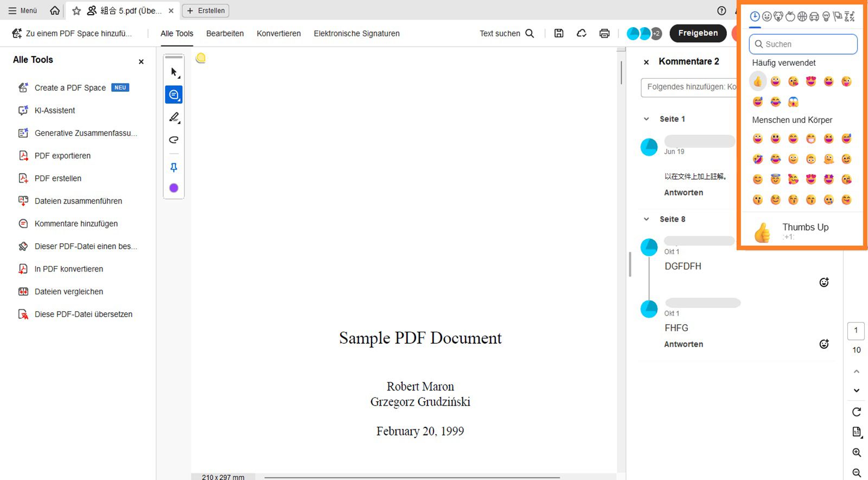
Task: Add file to a PDF Space
Action: click(72, 33)
